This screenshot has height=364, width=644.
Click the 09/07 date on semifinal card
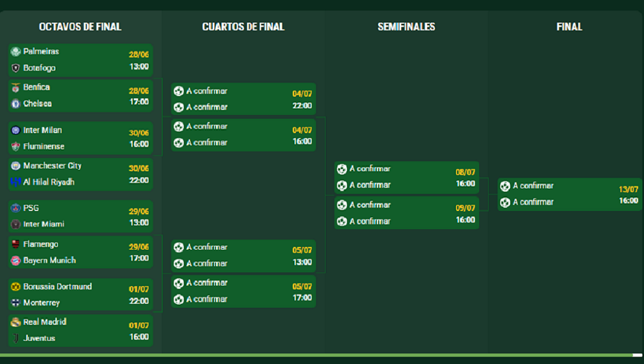(465, 209)
